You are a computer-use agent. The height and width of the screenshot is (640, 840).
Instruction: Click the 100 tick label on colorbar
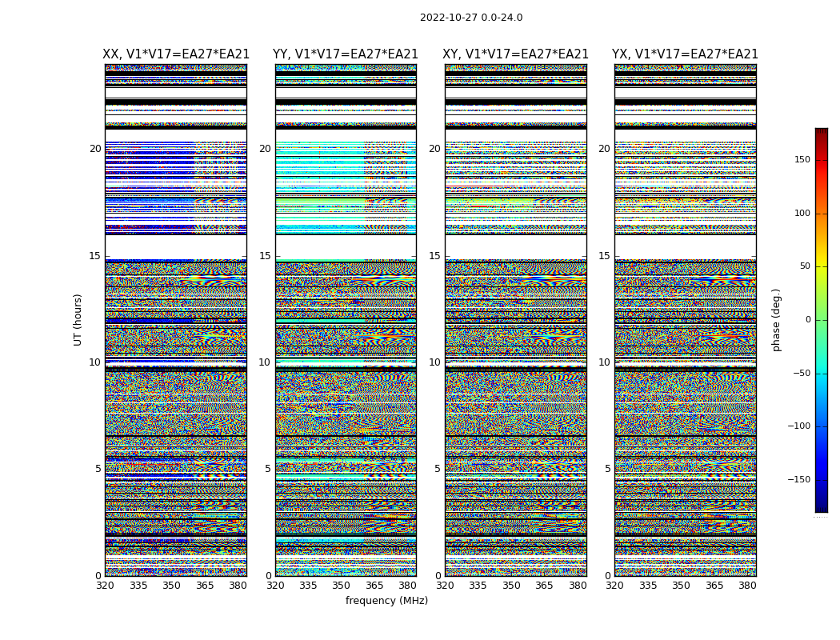[802, 213]
